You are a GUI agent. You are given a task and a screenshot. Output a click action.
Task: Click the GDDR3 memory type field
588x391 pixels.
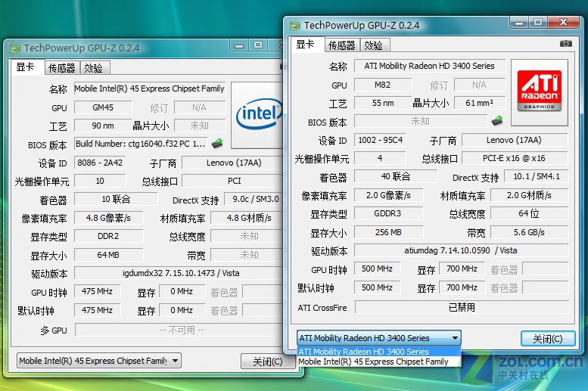388,213
